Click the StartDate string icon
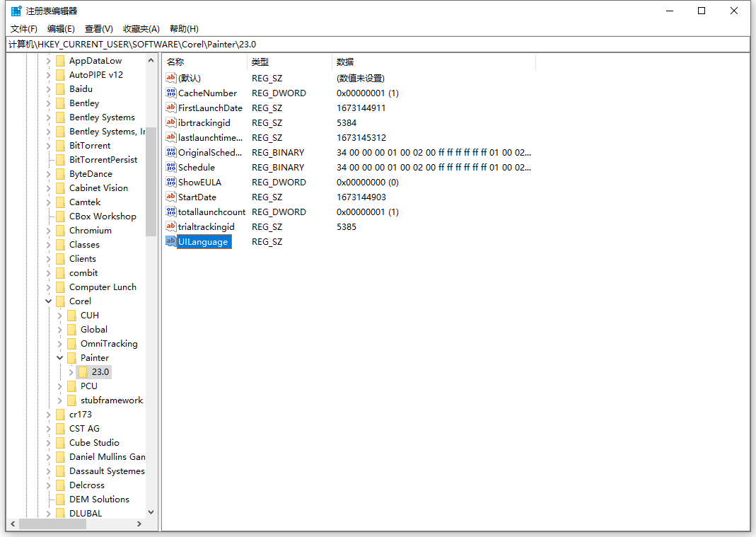This screenshot has height=537, width=756. (170, 197)
